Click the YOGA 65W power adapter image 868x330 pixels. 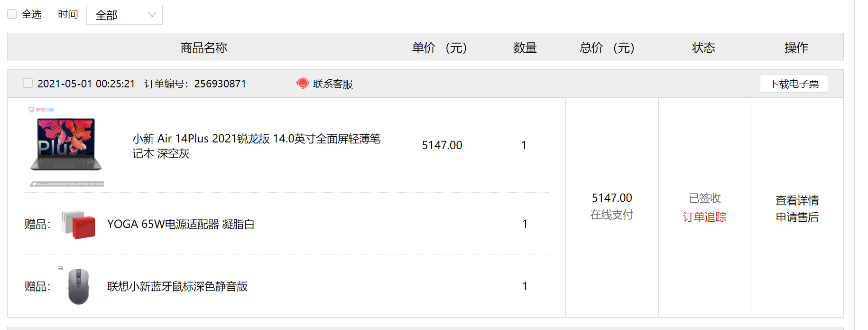pos(78,225)
